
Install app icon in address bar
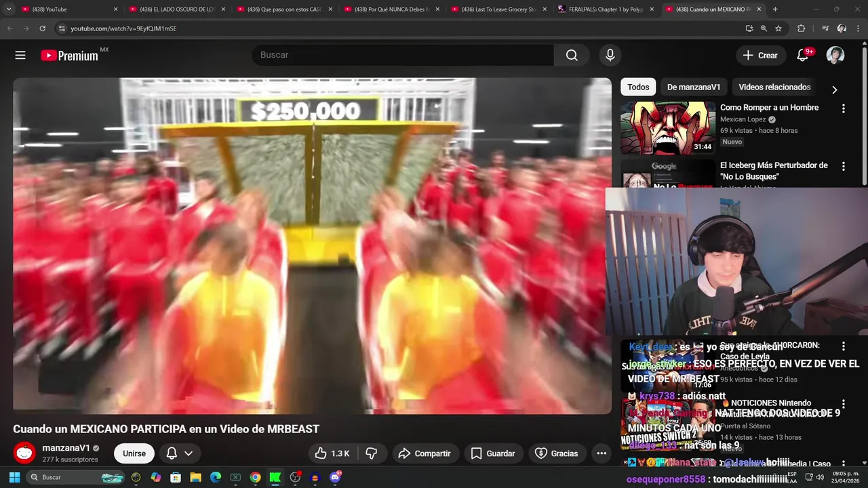749,28
